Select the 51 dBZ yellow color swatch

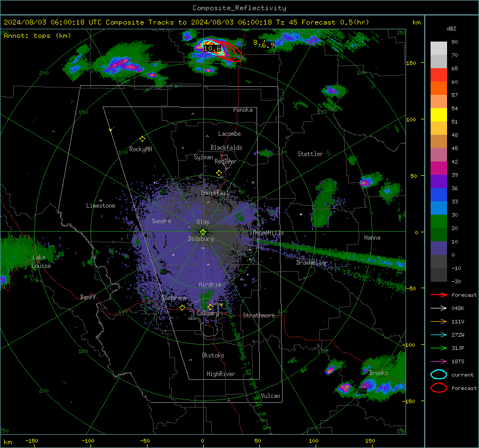439,115
